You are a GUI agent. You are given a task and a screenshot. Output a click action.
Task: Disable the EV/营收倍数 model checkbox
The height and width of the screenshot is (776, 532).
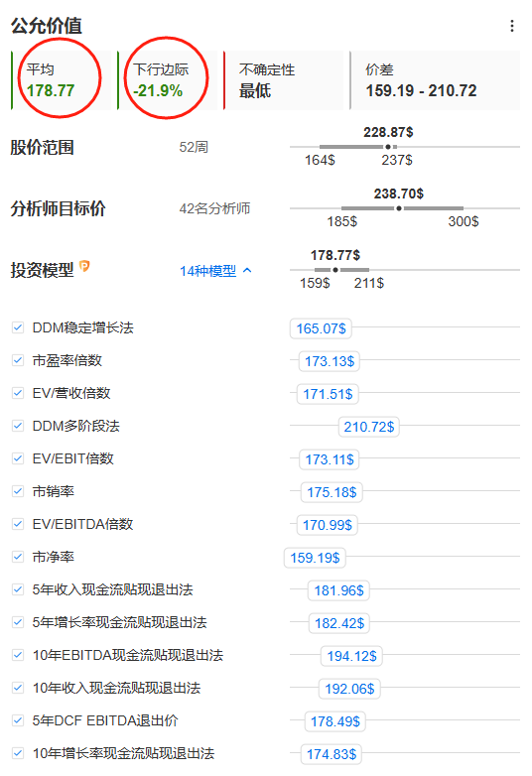click(18, 393)
